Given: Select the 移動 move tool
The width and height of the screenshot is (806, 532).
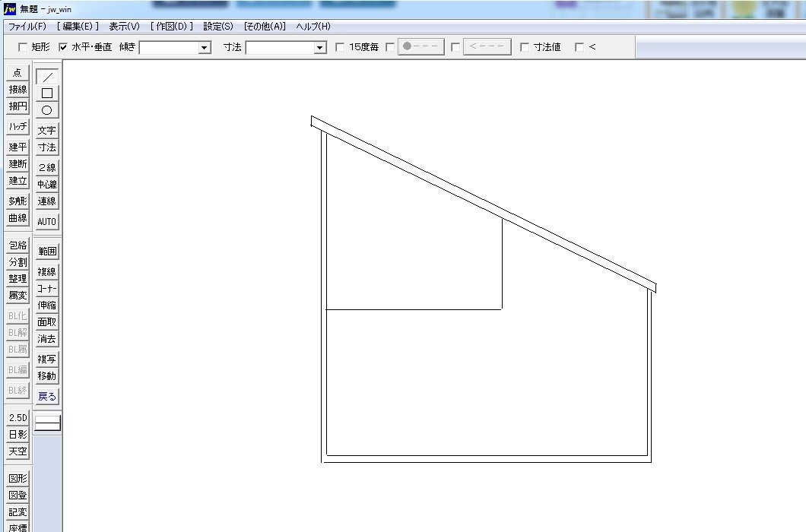Looking at the screenshot, I should [47, 375].
